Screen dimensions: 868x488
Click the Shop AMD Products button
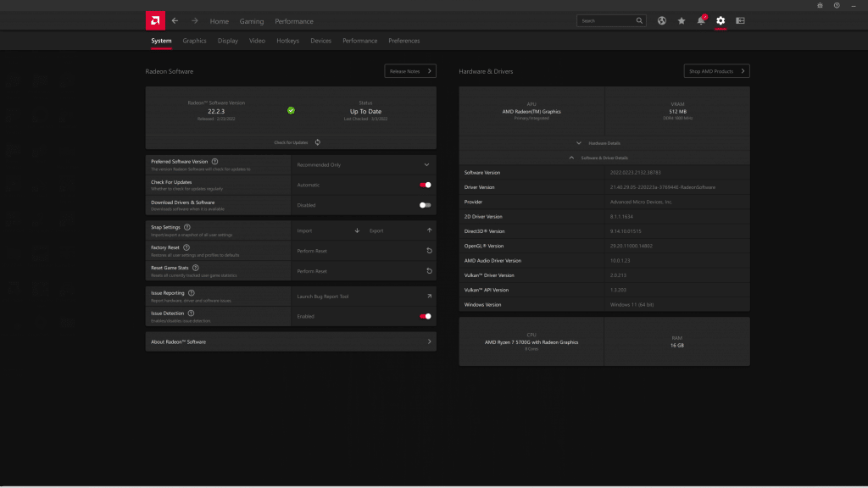coord(716,71)
